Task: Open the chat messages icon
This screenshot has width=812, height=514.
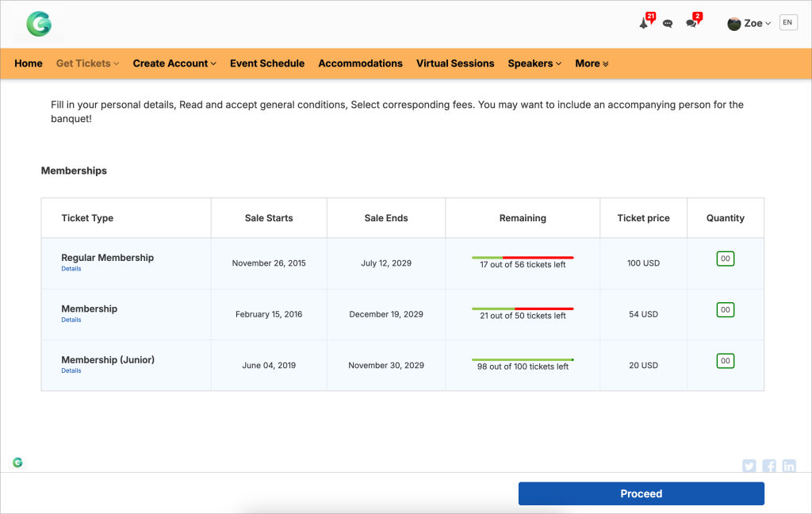Action: 668,23
